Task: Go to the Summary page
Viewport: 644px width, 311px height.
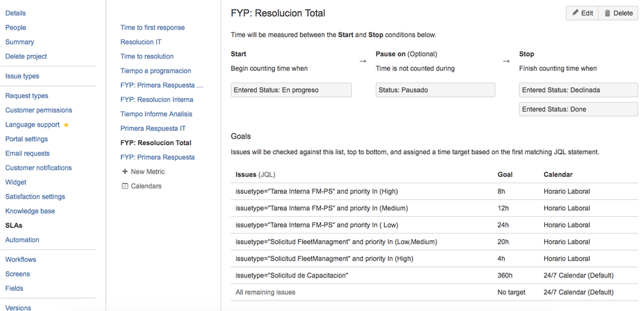Action: 20,42
